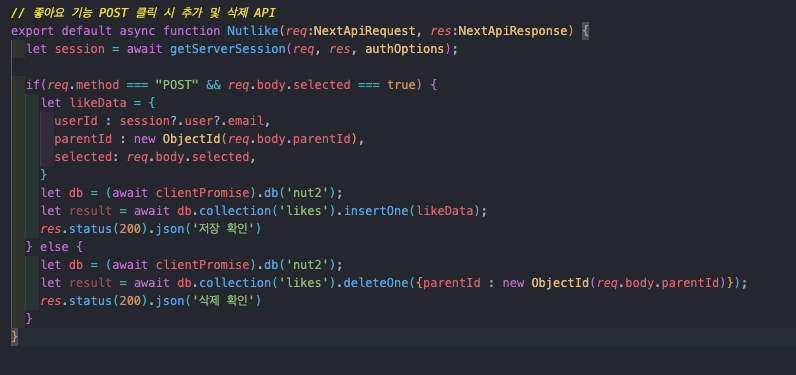796x375 pixels.
Task: Click the export keyword
Action: [32, 31]
